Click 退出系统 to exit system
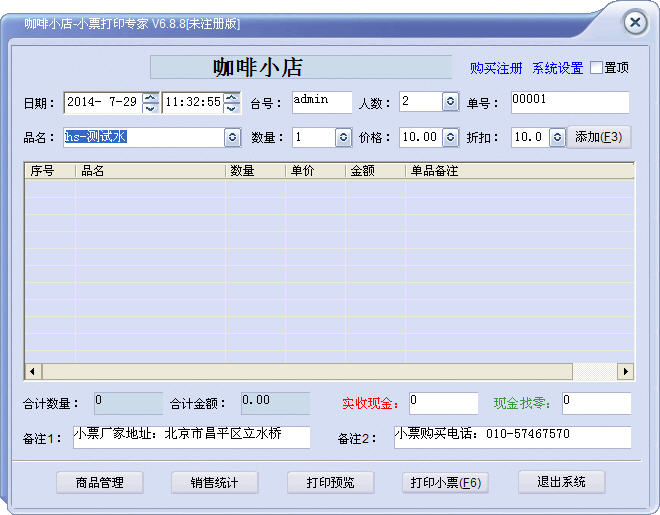Image resolution: width=660 pixels, height=515 pixels. tap(561, 481)
